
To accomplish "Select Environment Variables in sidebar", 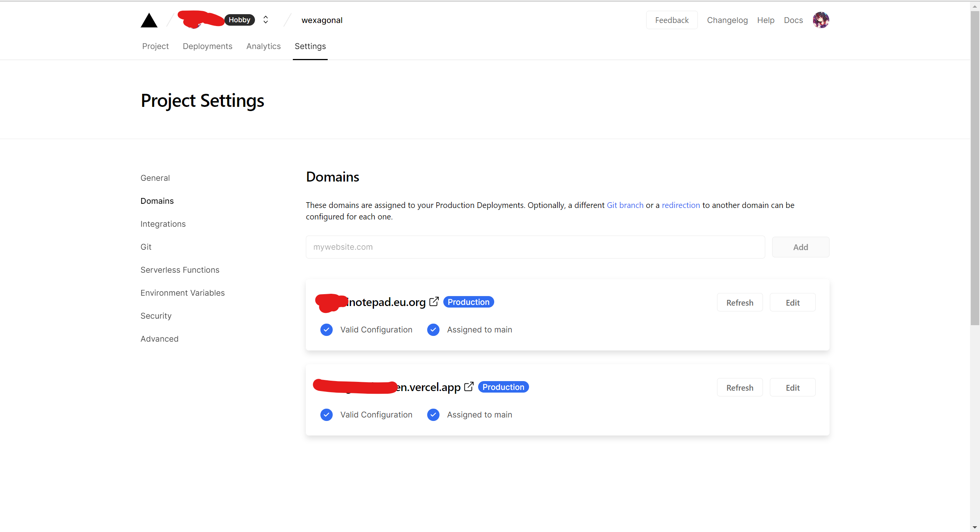I will [x=183, y=293].
